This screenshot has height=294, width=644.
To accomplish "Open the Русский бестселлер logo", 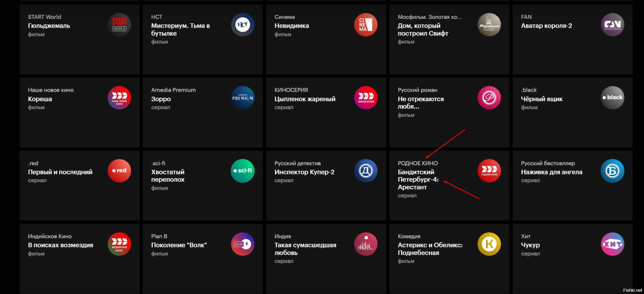I will pos(613,171).
